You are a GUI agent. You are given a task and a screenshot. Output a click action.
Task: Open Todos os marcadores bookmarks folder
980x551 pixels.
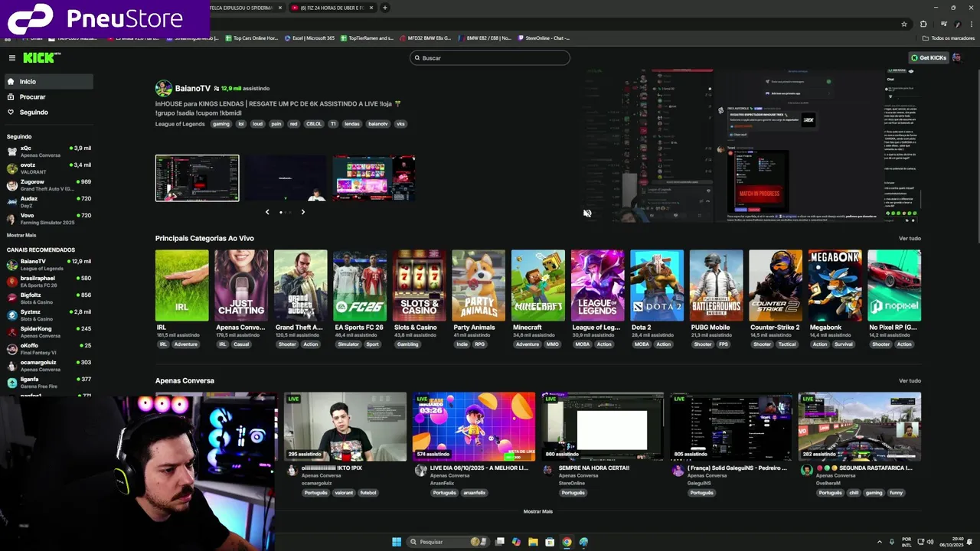click(948, 38)
